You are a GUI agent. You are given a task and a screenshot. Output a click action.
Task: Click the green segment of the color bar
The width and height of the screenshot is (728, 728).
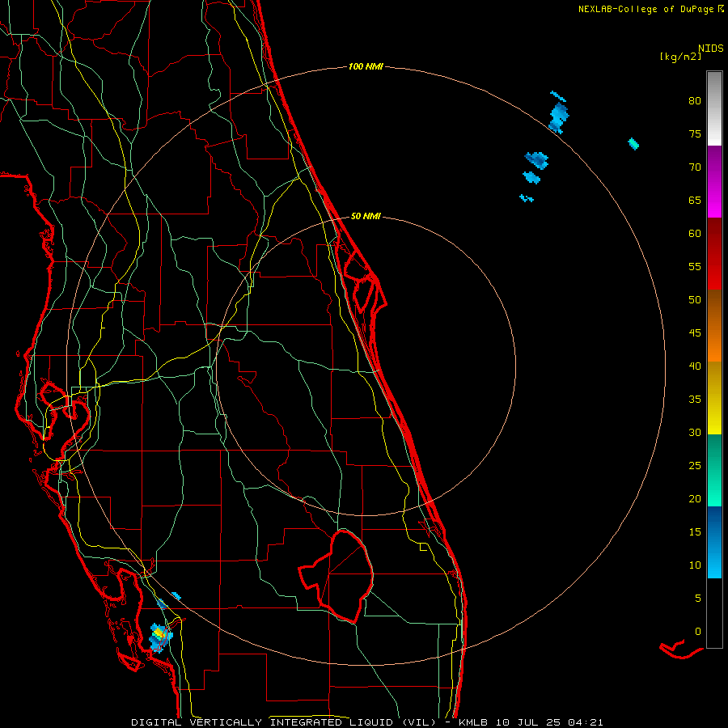(x=714, y=470)
